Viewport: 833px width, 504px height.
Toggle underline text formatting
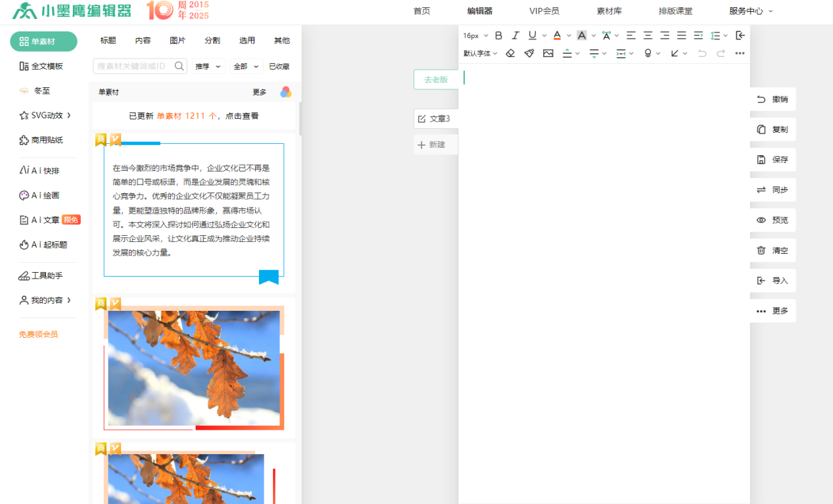(x=533, y=35)
